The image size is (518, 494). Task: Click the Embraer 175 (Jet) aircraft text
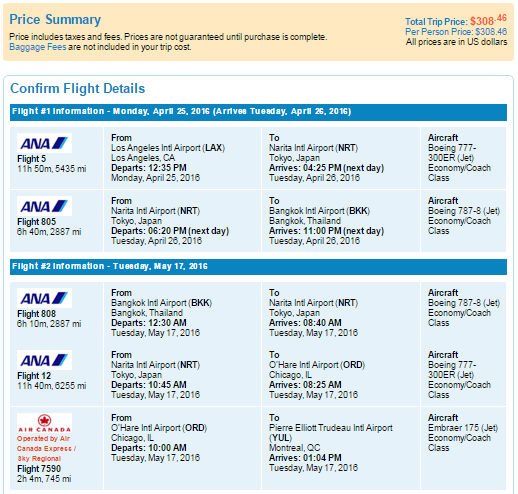[x=463, y=428]
